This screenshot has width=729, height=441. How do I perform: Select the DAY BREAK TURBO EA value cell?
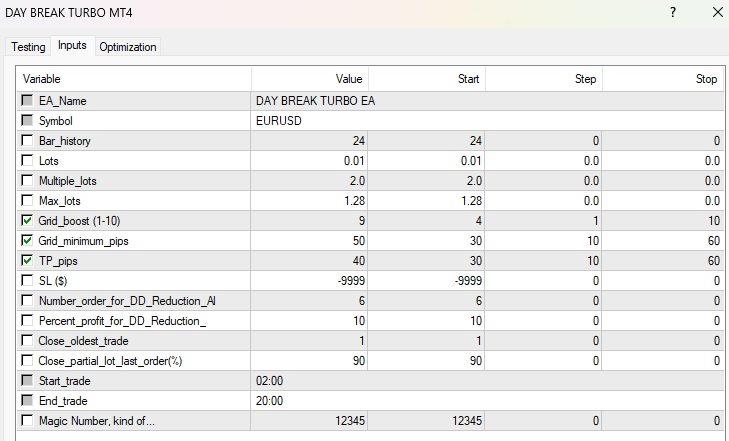[487, 101]
